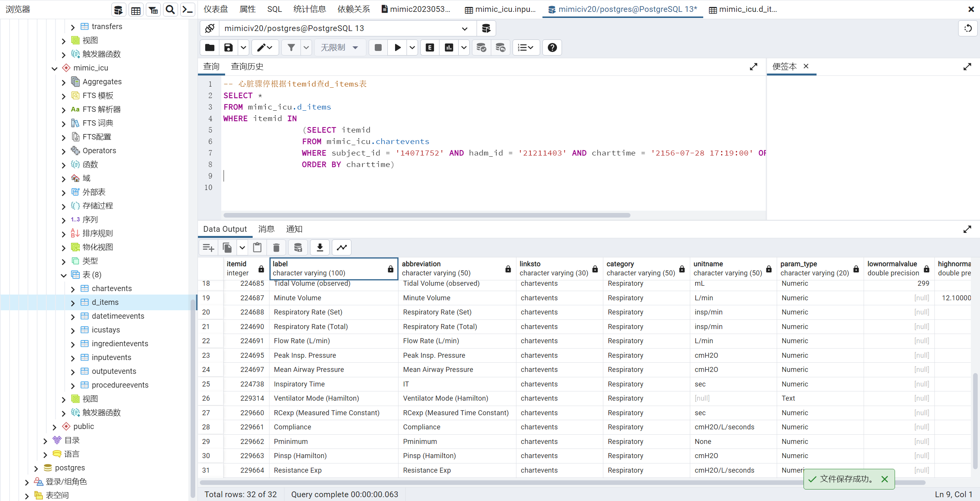
Task: Open the graph visualiser icon
Action: click(342, 247)
